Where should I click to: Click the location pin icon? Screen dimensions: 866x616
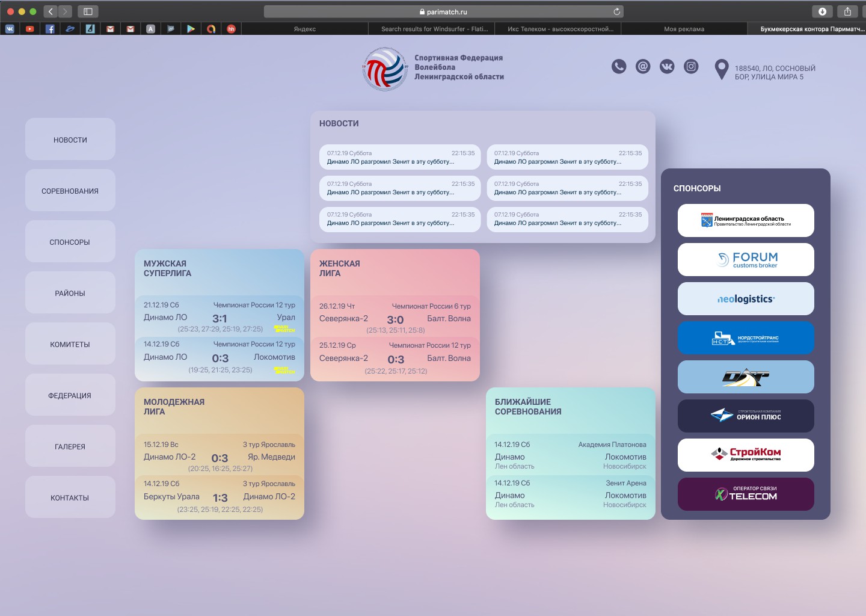click(x=721, y=70)
